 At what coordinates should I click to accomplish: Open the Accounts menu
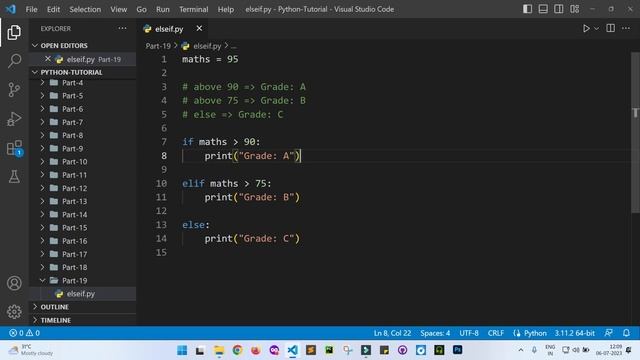tap(14, 283)
